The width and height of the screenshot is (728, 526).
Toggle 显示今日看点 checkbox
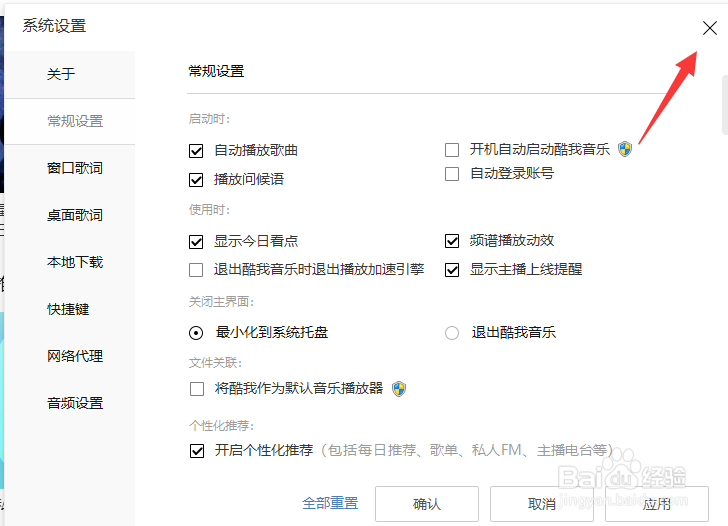pos(196,242)
